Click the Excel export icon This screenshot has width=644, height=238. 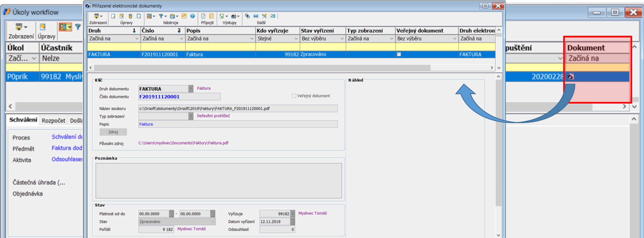(222, 16)
